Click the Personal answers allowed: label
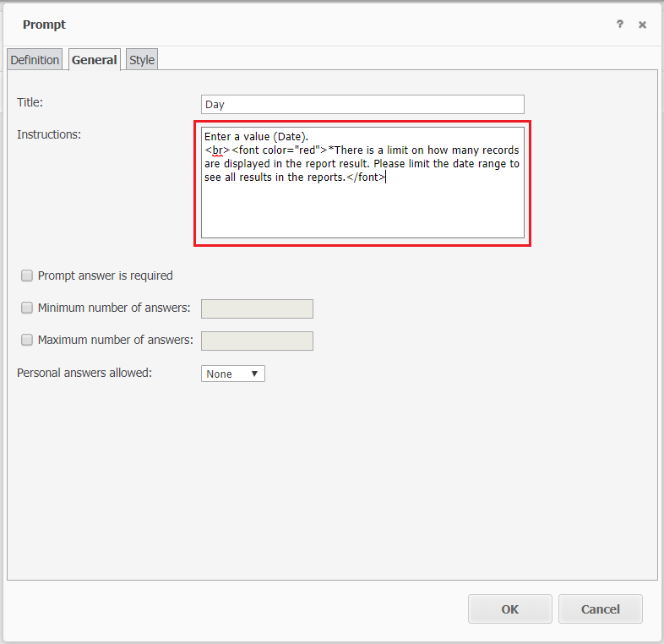 [84, 373]
